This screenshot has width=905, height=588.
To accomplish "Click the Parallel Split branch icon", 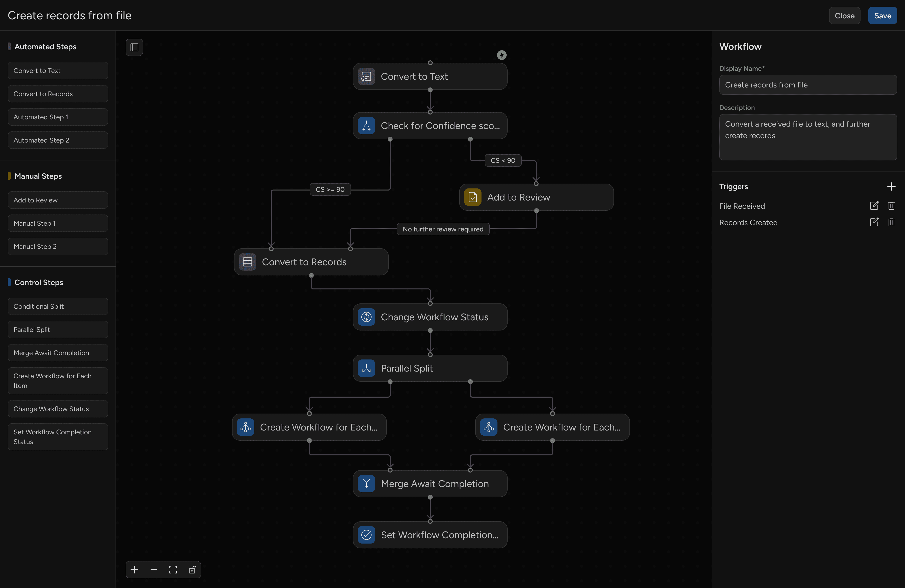I will tap(366, 368).
